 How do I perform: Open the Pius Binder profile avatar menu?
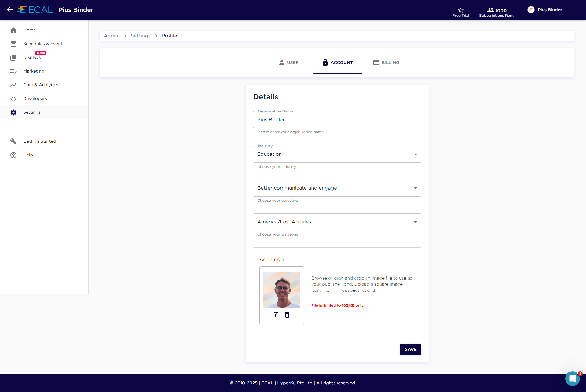(531, 10)
